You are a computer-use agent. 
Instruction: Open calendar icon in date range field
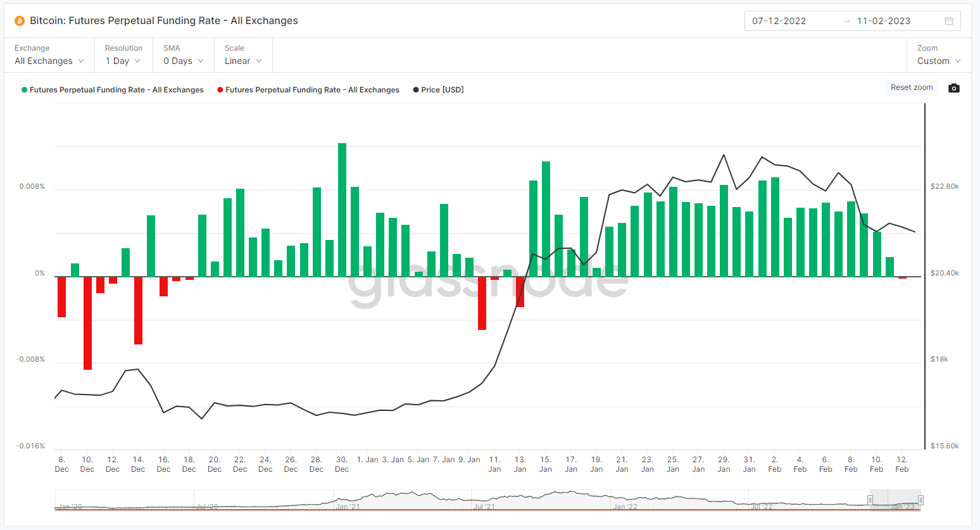coord(949,21)
